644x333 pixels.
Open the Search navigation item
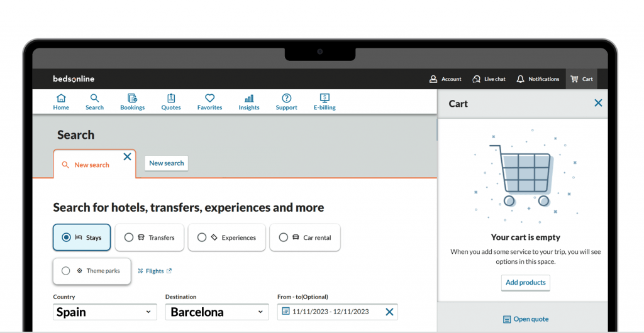pyautogui.click(x=94, y=102)
